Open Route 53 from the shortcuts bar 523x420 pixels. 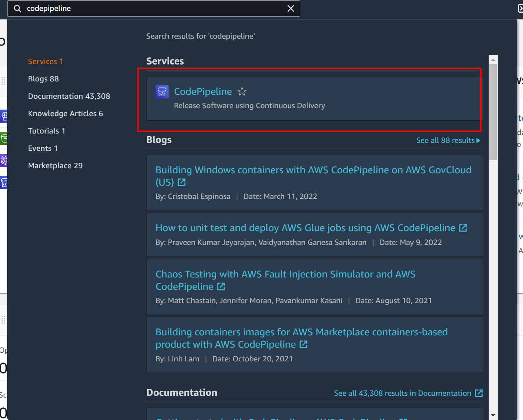click(x=3, y=160)
